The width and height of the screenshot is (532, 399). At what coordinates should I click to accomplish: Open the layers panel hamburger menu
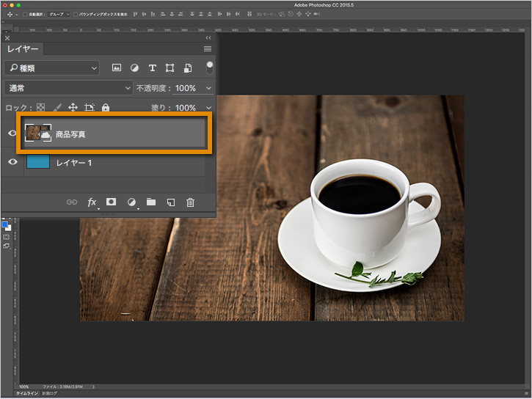pyautogui.click(x=208, y=49)
